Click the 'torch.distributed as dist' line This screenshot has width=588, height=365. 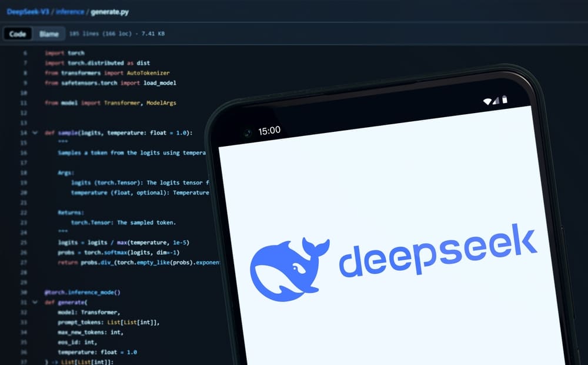click(97, 63)
